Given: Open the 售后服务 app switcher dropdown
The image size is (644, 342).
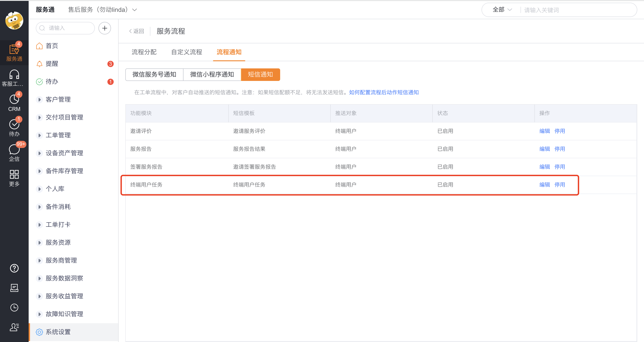Looking at the screenshot, I should point(102,10).
